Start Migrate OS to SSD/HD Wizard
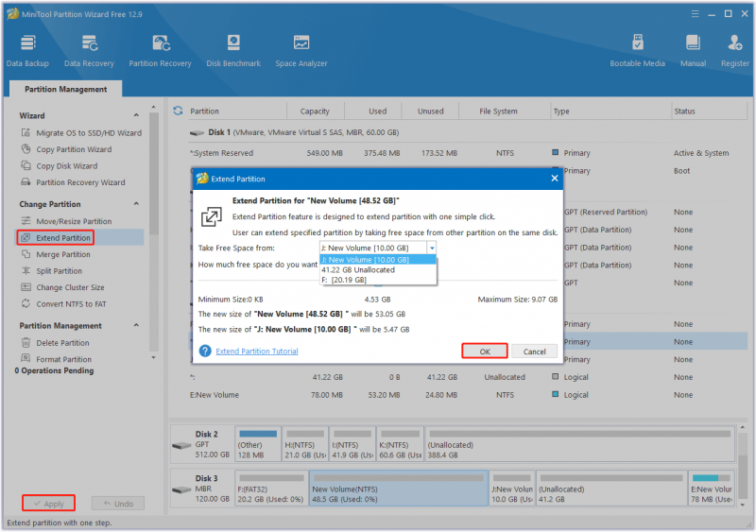This screenshot has height=532, width=756. pyautogui.click(x=81, y=132)
